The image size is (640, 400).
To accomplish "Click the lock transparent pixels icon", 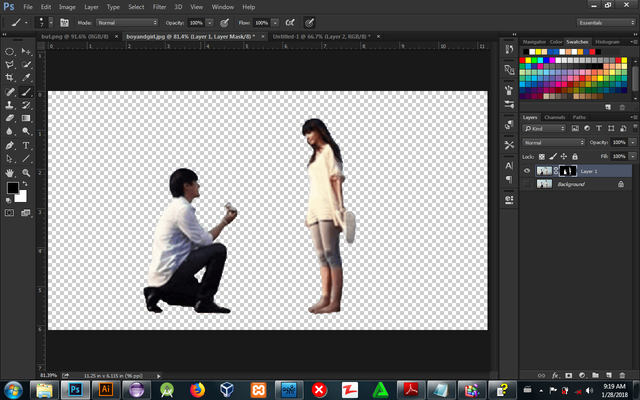I will click(542, 156).
